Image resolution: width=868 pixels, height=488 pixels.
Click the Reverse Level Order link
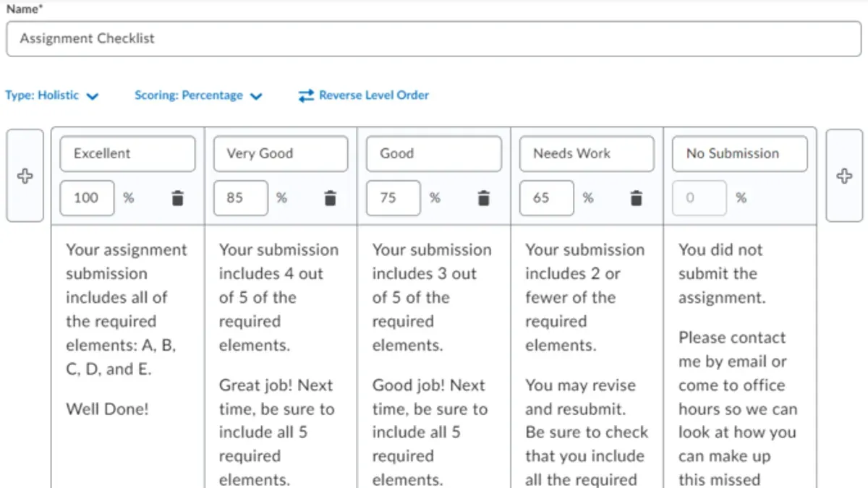374,95
